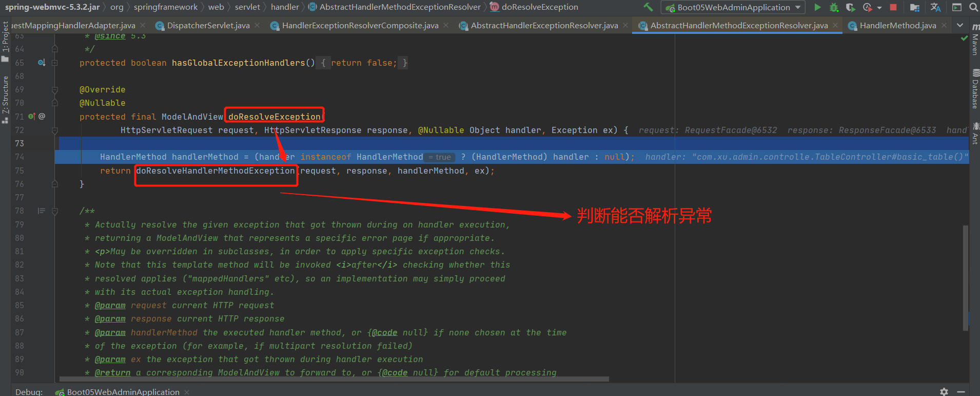980x396 pixels.
Task: Click spring-webmvc-5.3.2.jar breadcrumb
Action: (x=52, y=7)
